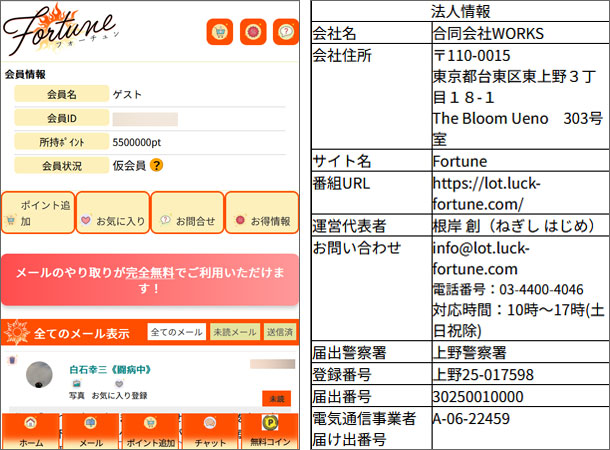The image size is (610, 450).
Task: Tap the 無料コイン coin icon
Action: [x=271, y=423]
